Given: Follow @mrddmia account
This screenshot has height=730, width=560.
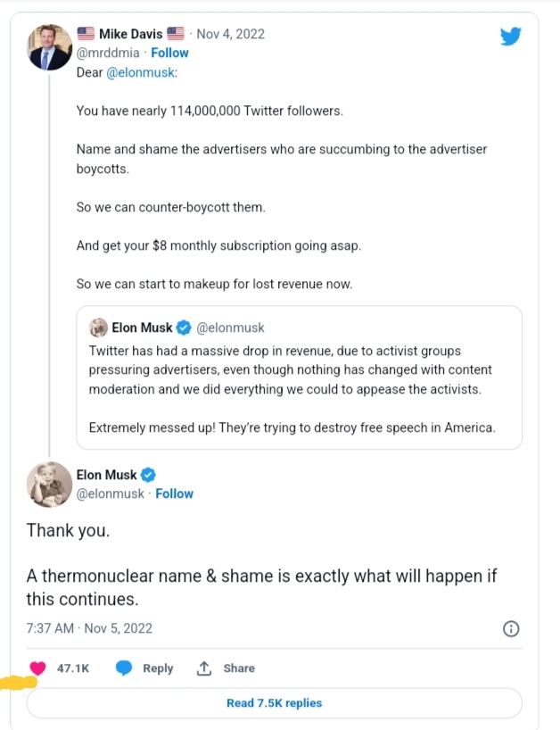Looking at the screenshot, I should pos(169,53).
